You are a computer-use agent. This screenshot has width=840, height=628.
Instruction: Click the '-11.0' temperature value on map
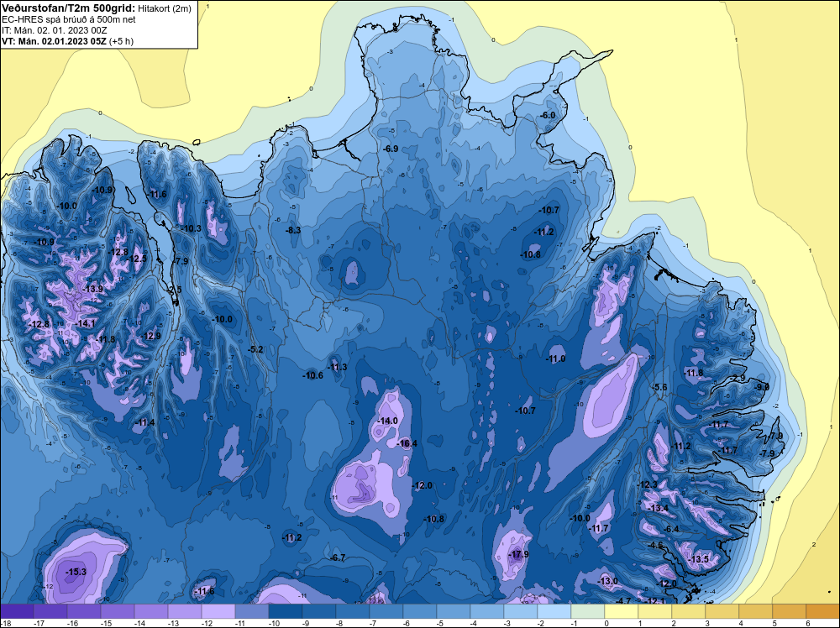[555, 358]
